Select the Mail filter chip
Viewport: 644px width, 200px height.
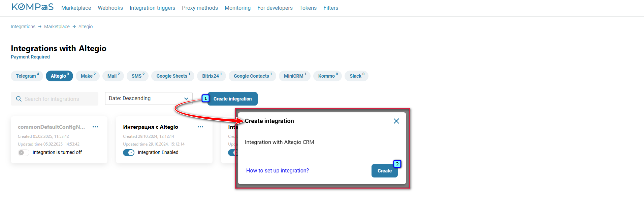pos(113,76)
